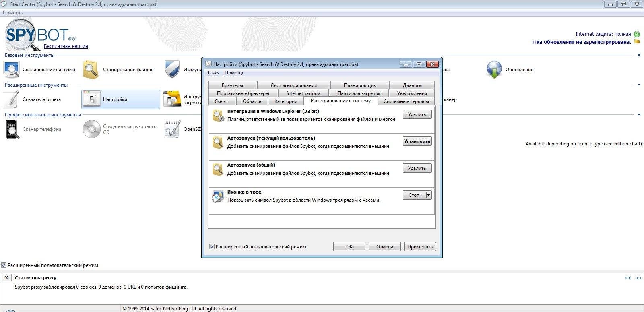
Task: Click the Иммунизация shield icon
Action: point(172,70)
